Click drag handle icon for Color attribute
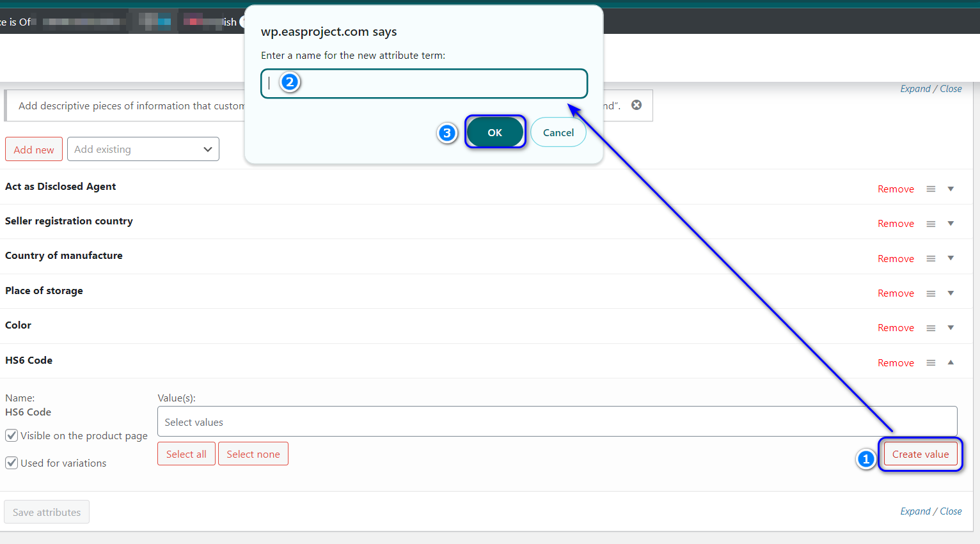 point(931,328)
